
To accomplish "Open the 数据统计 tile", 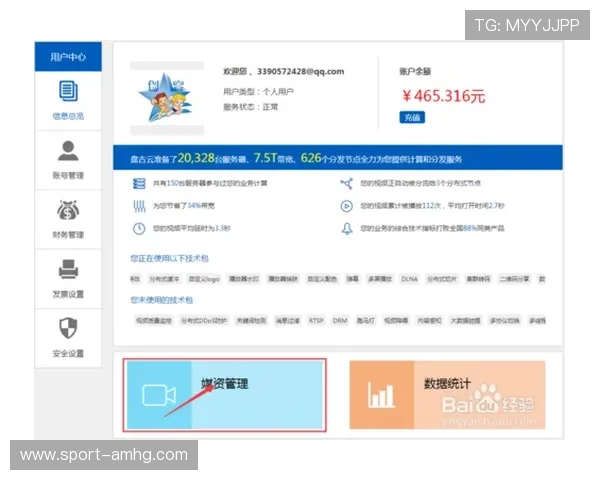I will (x=447, y=395).
